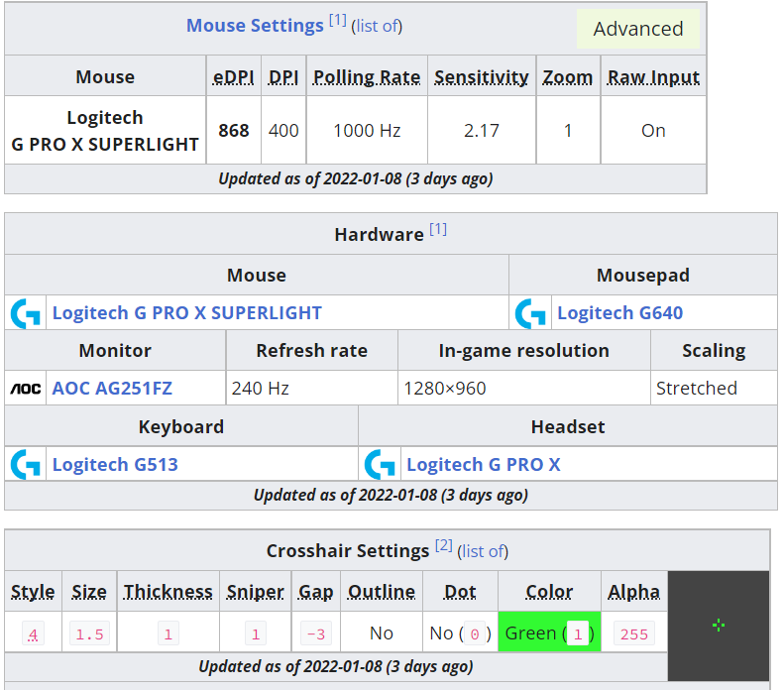
Task: Toggle the Advanced button in Mouse Settings
Action: click(638, 29)
